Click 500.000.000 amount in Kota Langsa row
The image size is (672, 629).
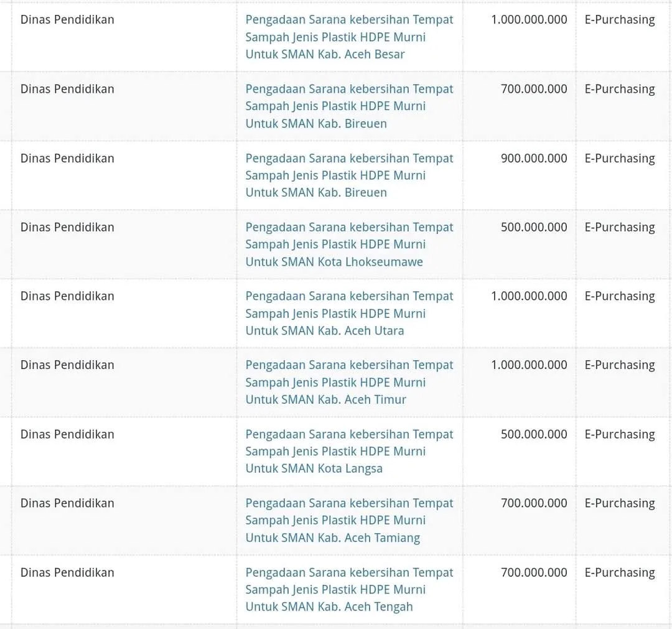(534, 434)
